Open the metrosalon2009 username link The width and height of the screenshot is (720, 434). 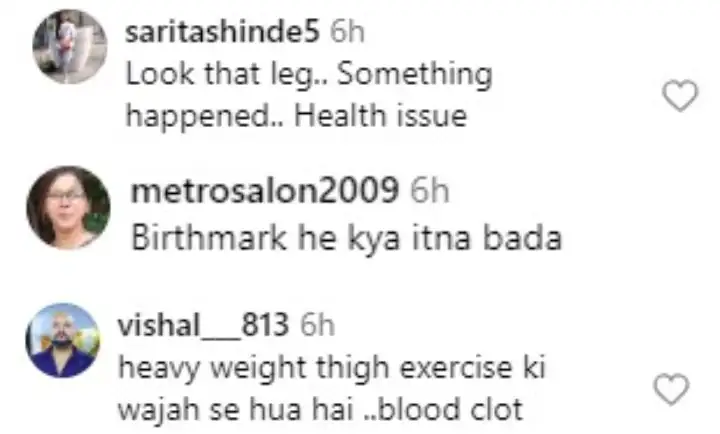click(265, 190)
